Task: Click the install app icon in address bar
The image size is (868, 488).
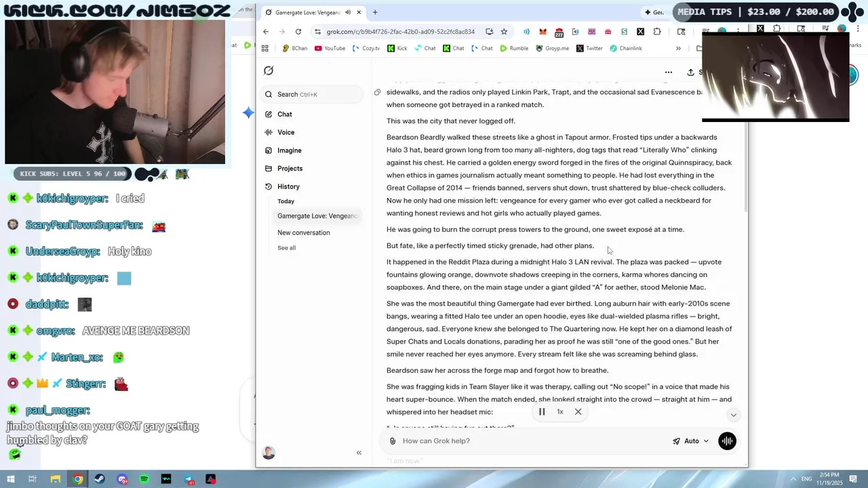Action: point(490,32)
